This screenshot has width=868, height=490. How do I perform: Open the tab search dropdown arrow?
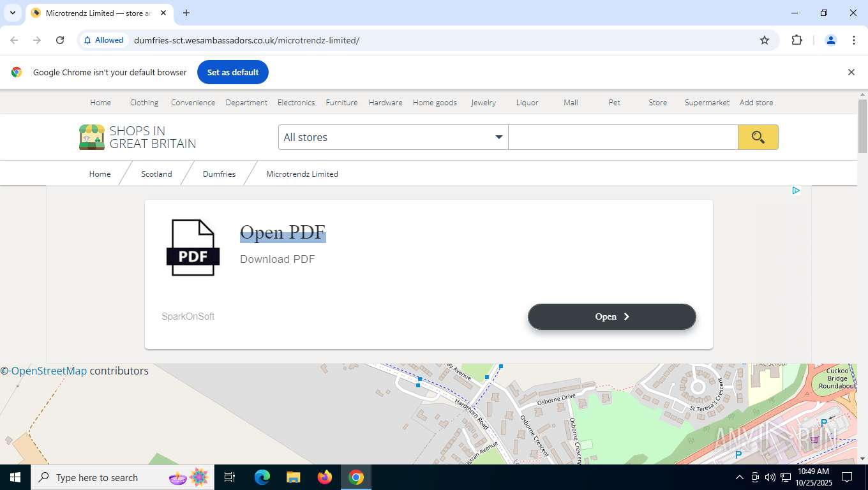pyautogui.click(x=12, y=13)
